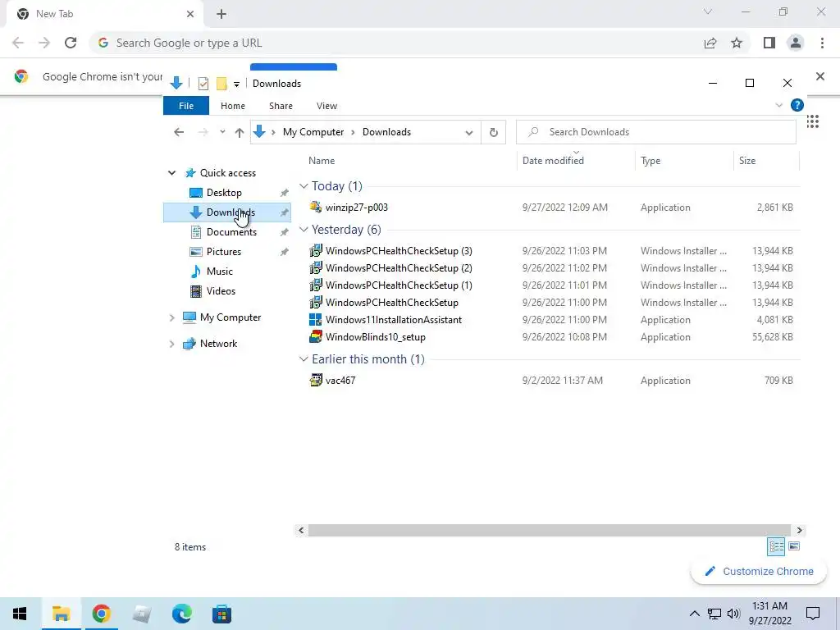Select the winzip27-p003 file icon
840x630 pixels.
[316, 207]
